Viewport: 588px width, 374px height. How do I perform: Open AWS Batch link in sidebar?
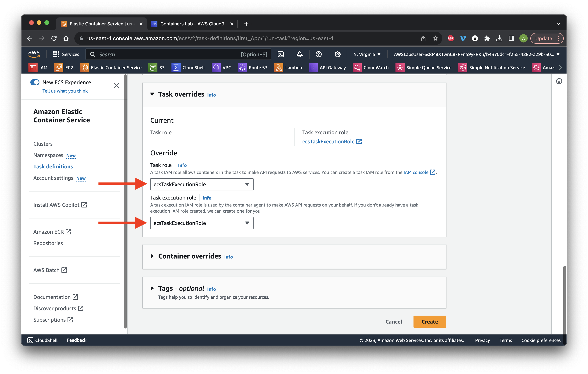point(50,270)
